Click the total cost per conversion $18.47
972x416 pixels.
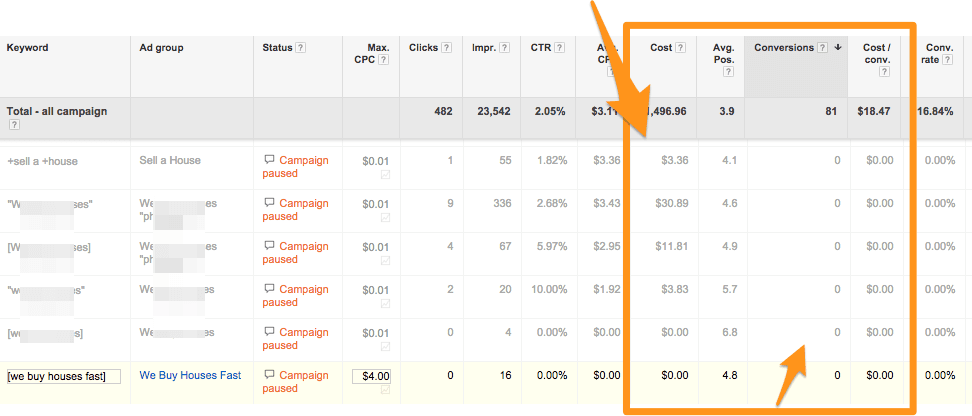point(875,112)
